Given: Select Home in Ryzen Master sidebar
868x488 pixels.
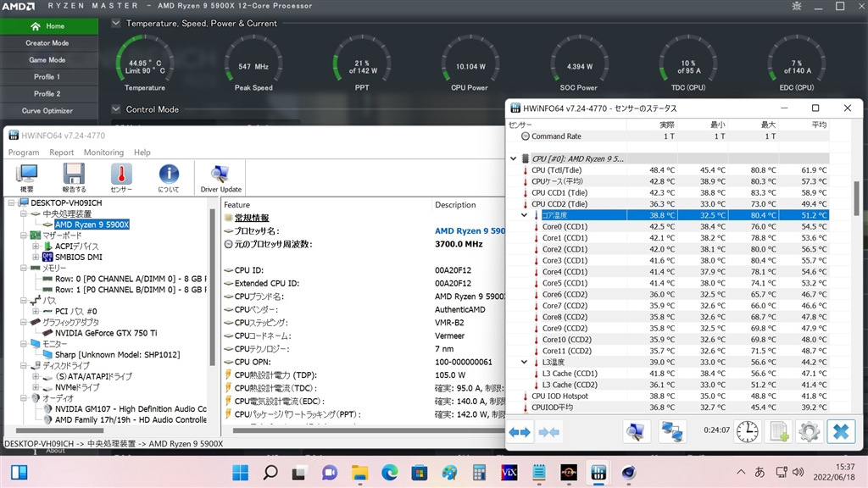Looking at the screenshot, I should coord(49,26).
